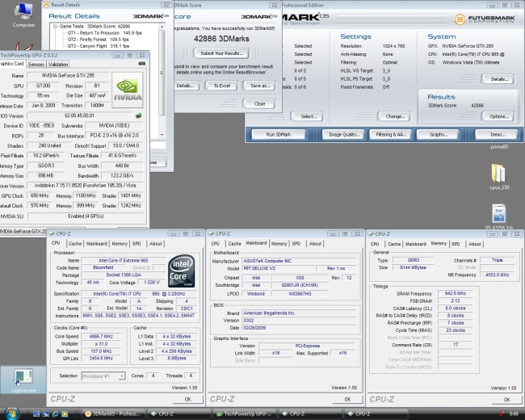Select the GT3 - Canyon Flight row

98,46
